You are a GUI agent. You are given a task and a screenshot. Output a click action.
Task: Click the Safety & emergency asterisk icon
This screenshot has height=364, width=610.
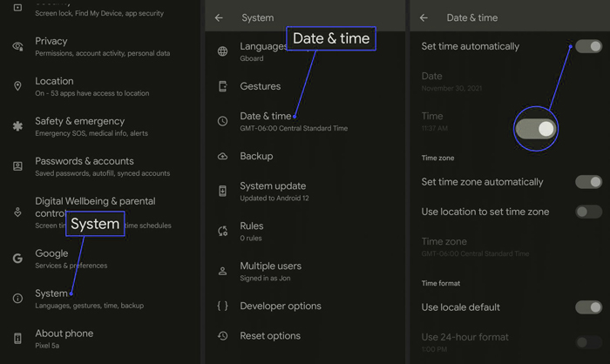click(17, 126)
